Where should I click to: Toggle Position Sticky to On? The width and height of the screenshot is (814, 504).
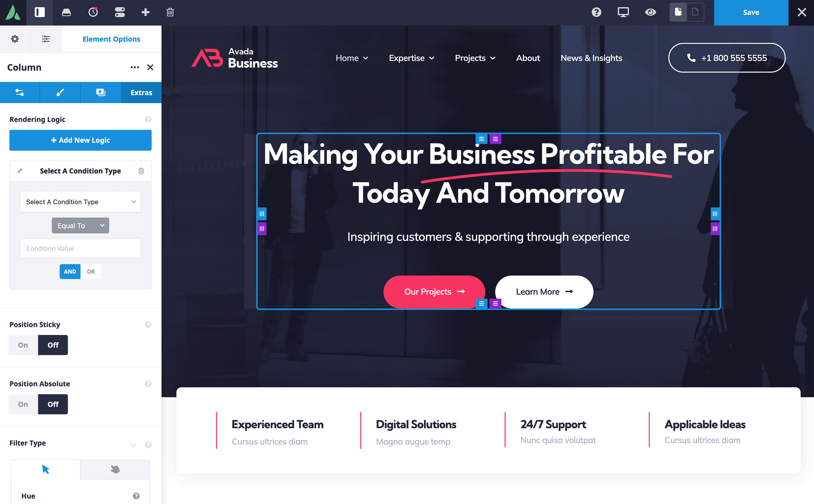[x=23, y=344]
